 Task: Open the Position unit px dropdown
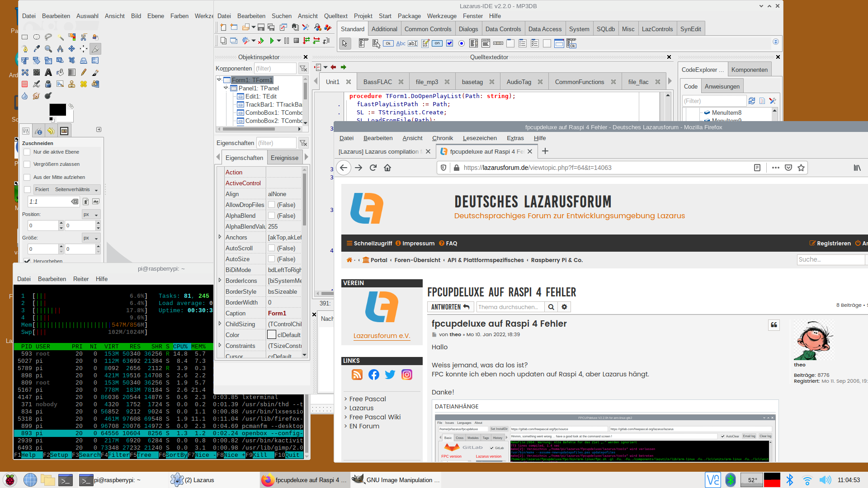[x=91, y=215]
